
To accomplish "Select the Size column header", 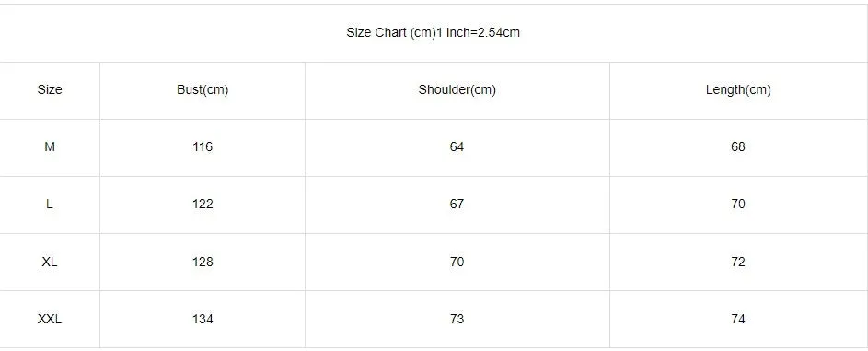I will pos(50,89).
